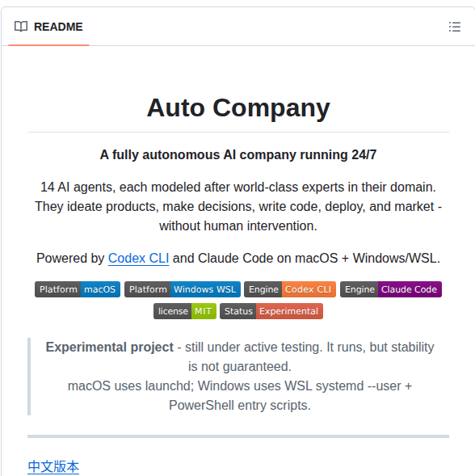Click the text 'without human intervention.'
Viewport: 475px width, 476px height.
tap(238, 225)
